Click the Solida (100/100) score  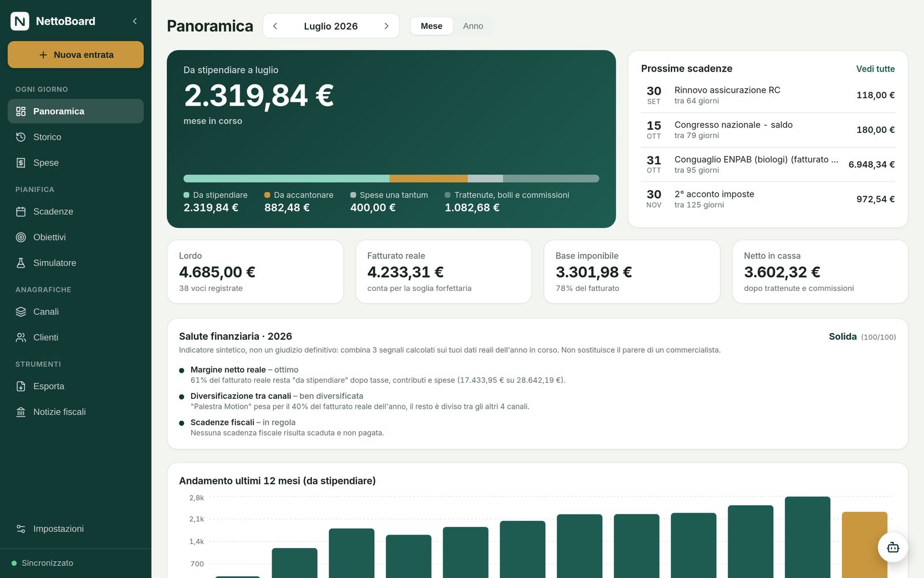click(x=862, y=336)
